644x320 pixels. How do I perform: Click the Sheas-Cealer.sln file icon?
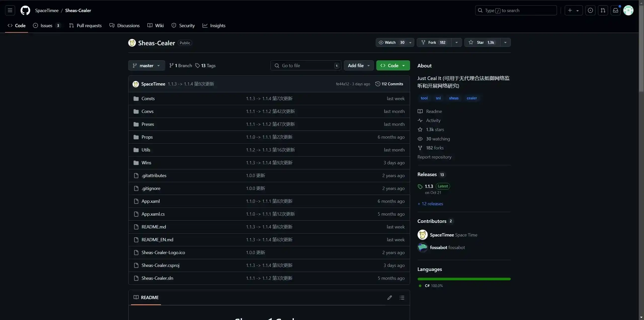coord(136,278)
